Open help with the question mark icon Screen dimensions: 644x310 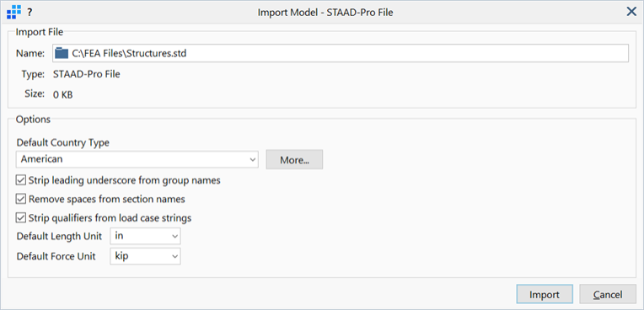coord(30,13)
